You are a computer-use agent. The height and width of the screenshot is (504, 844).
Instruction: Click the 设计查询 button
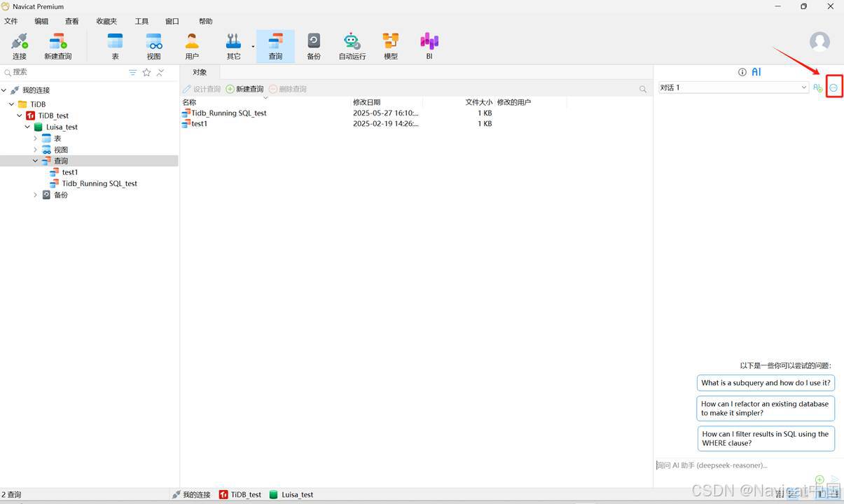point(202,89)
